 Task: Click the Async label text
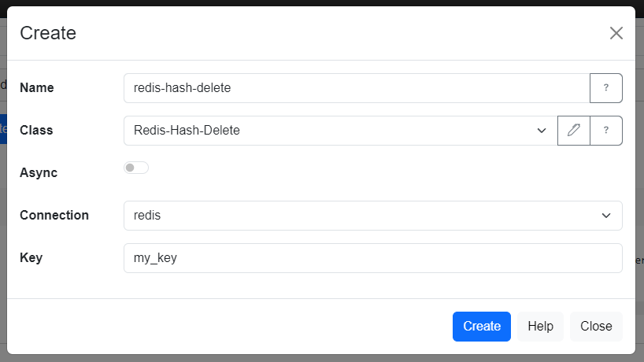[39, 173]
